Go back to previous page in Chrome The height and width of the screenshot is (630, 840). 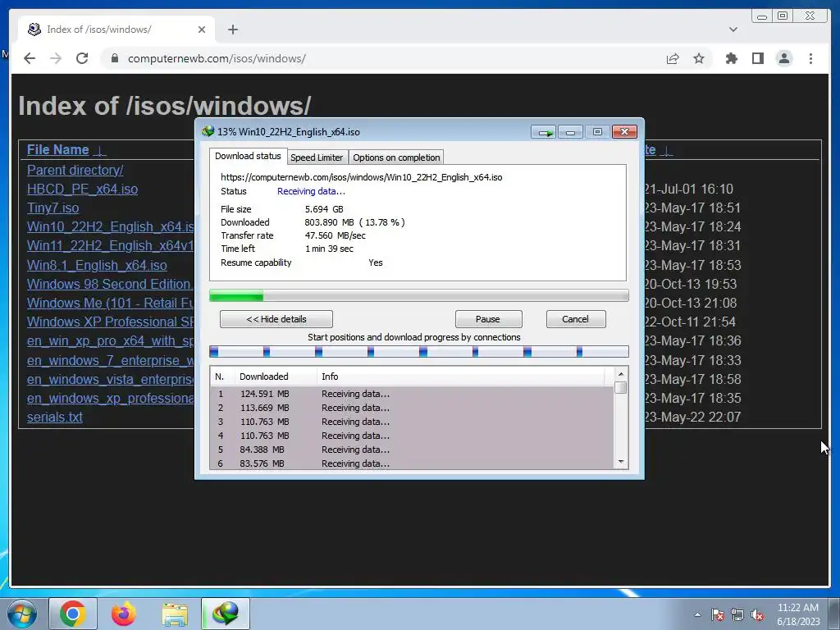(x=30, y=58)
